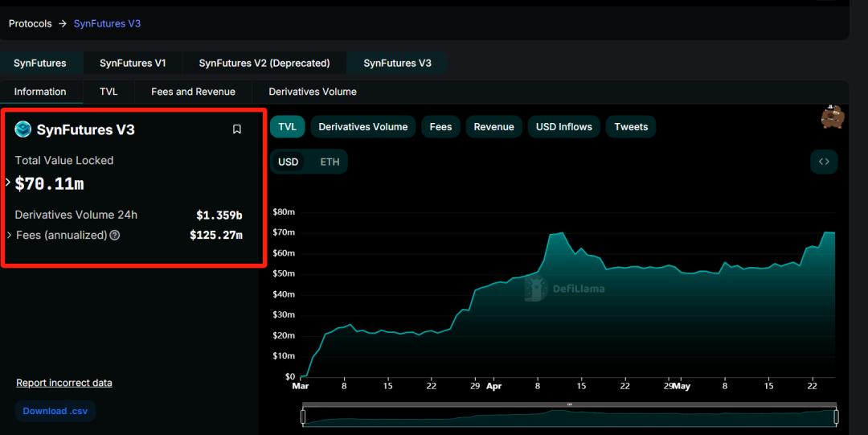868x435 pixels.
Task: Download the .csv data file
Action: (x=55, y=411)
